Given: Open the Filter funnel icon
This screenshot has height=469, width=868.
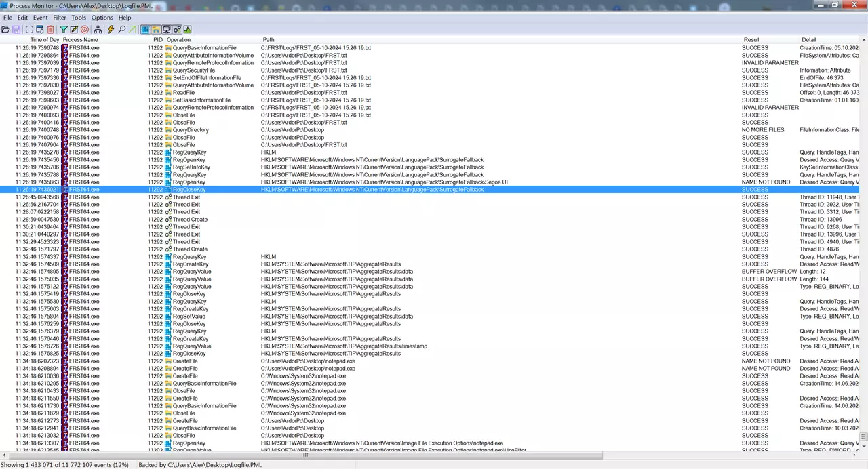Looking at the screenshot, I should pos(64,30).
